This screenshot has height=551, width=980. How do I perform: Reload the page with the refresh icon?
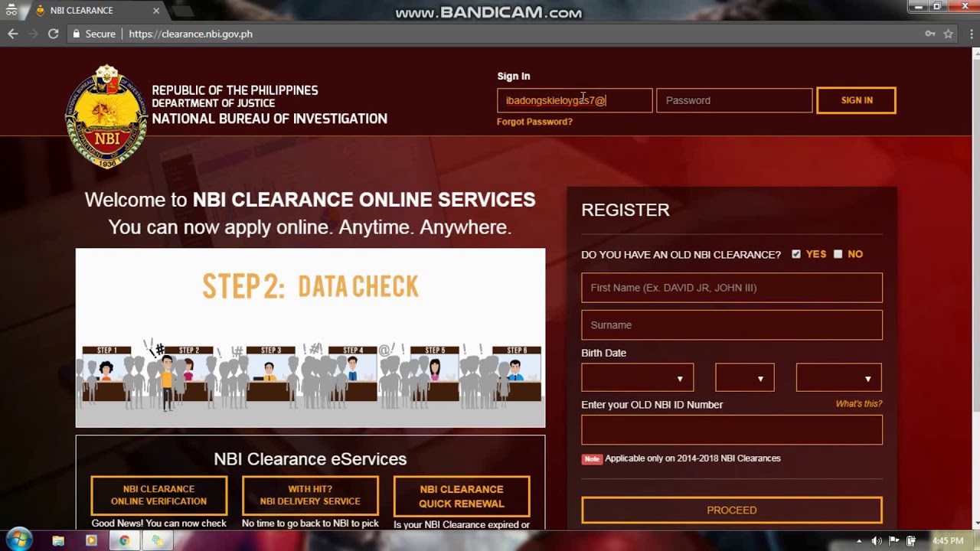coord(53,34)
